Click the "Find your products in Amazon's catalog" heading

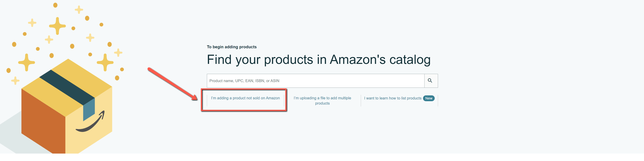319,60
